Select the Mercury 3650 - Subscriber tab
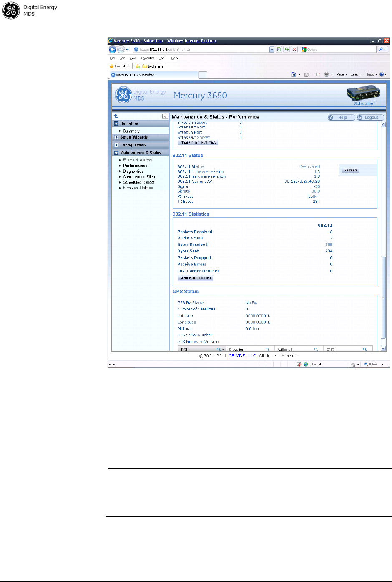Screen dimensions: 392x582 153,75
